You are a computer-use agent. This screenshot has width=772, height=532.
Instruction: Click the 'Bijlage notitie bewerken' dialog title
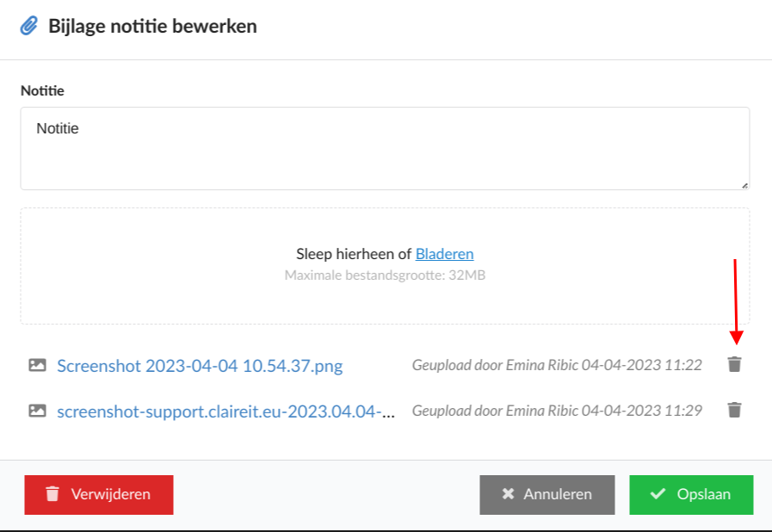(x=153, y=26)
